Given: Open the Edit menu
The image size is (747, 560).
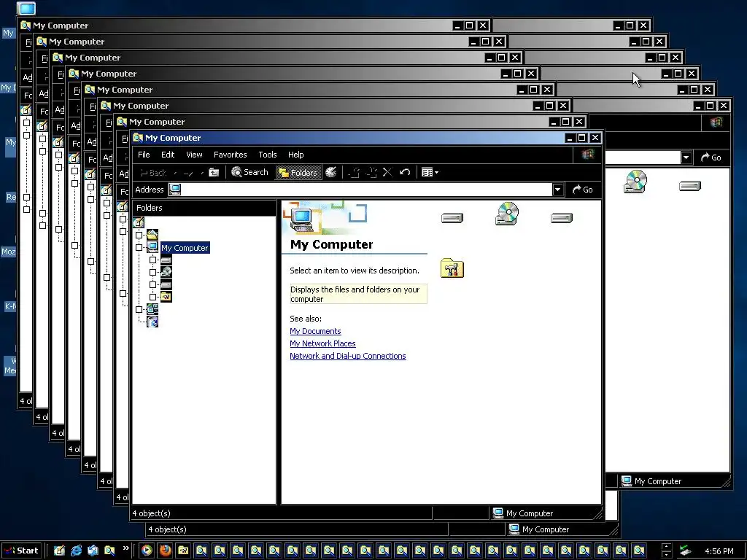Looking at the screenshot, I should point(168,155).
